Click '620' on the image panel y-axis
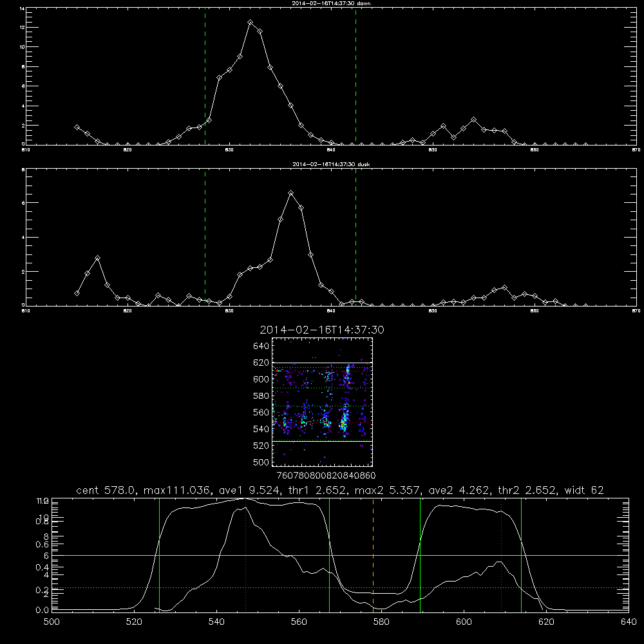The image size is (644, 644). pos(261,363)
